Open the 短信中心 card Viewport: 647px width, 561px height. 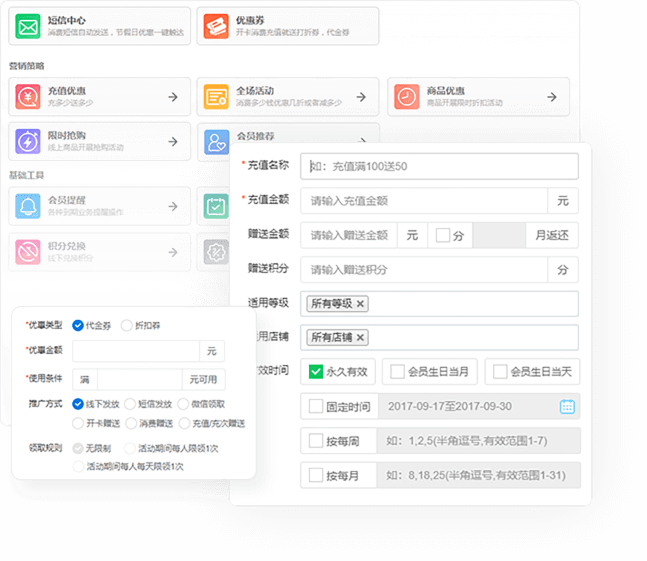click(99, 26)
